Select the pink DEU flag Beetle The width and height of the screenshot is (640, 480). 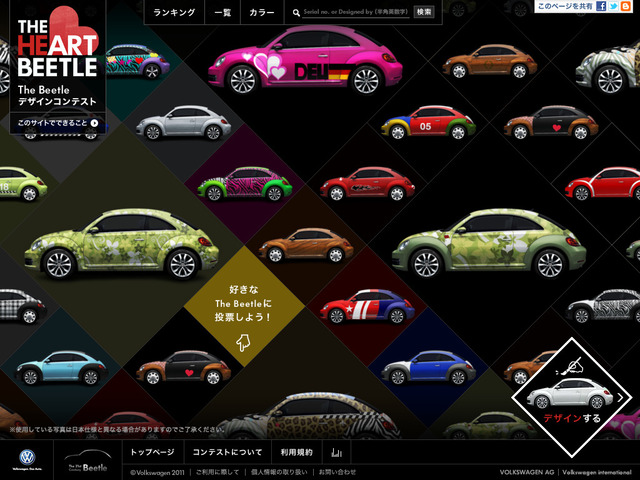(305, 60)
